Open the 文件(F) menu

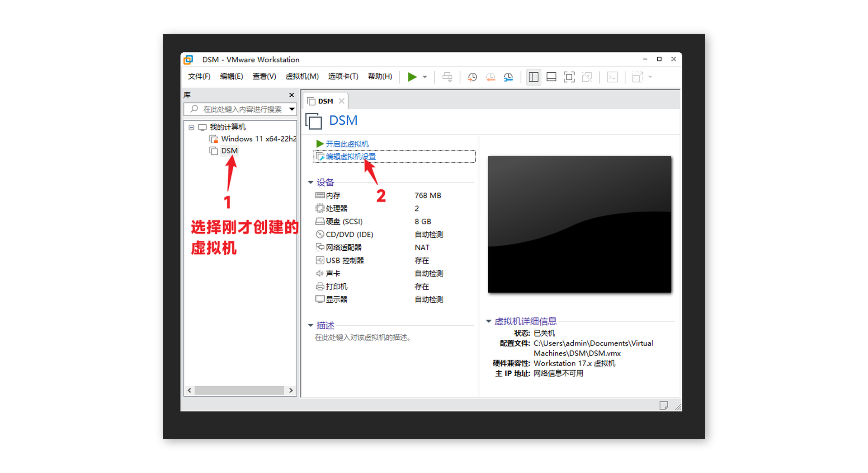point(199,76)
